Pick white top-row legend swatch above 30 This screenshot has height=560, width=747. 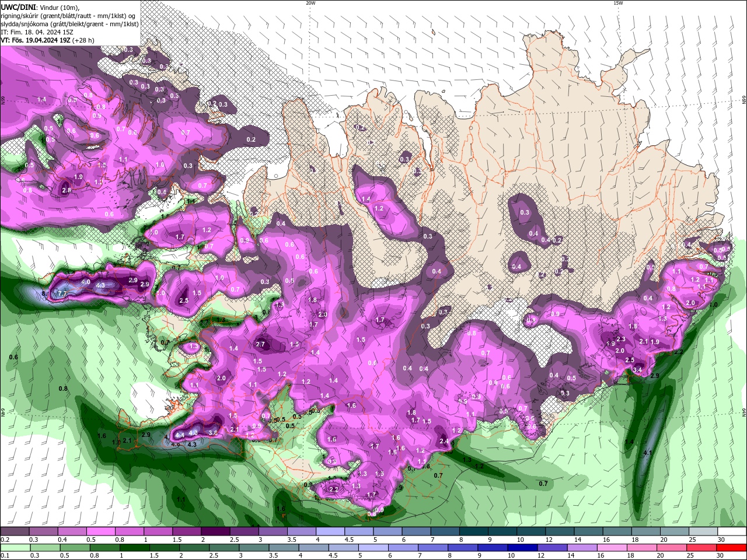pos(732,531)
